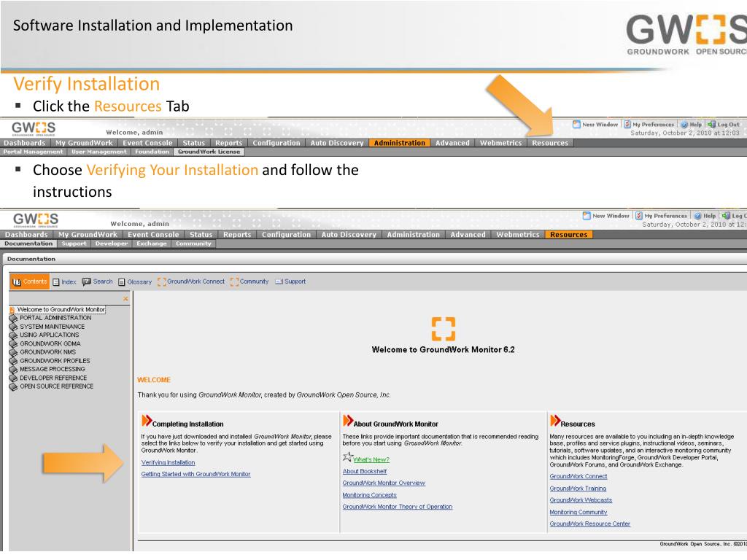This screenshot has width=747, height=560.
Task: Expand PORTAL ADMINISTRATION book icon
Action: (x=13, y=318)
